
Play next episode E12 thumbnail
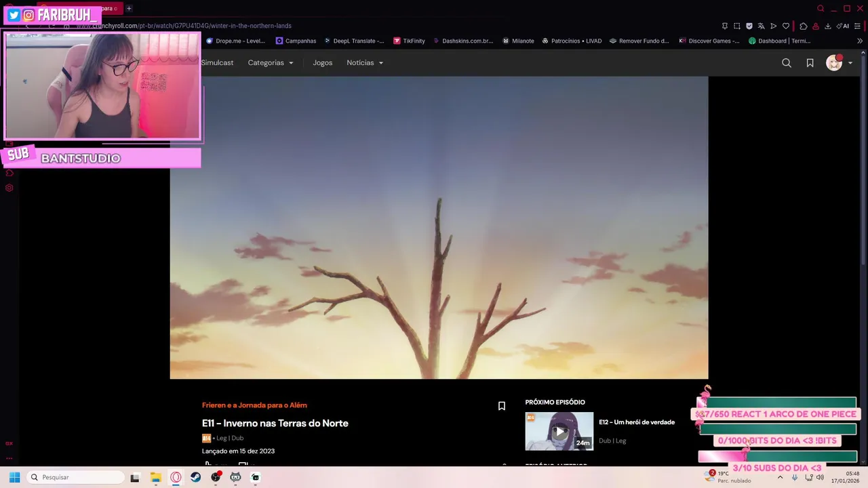pos(559,431)
